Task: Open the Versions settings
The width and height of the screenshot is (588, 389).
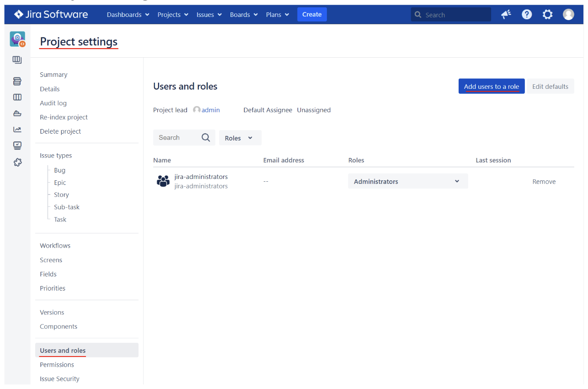Action: (52, 313)
